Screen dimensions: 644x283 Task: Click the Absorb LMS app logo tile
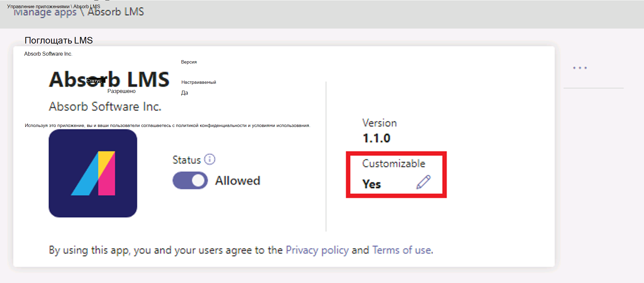pos(93,173)
